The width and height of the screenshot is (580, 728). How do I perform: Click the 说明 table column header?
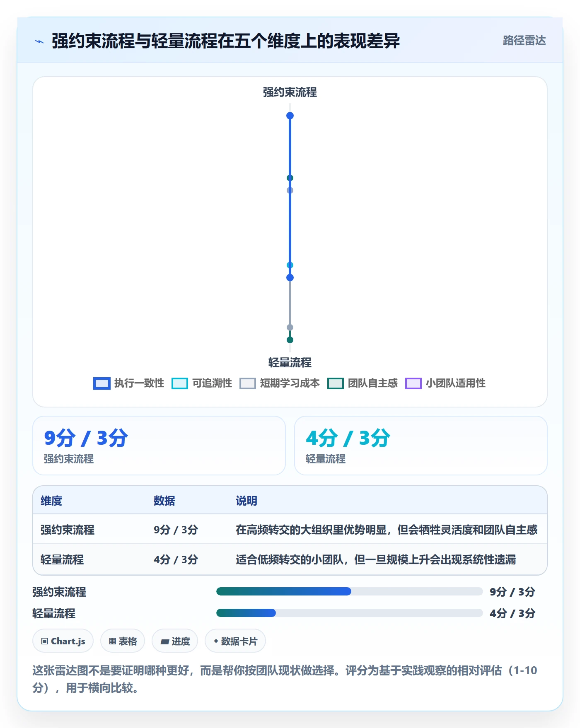pyautogui.click(x=247, y=501)
